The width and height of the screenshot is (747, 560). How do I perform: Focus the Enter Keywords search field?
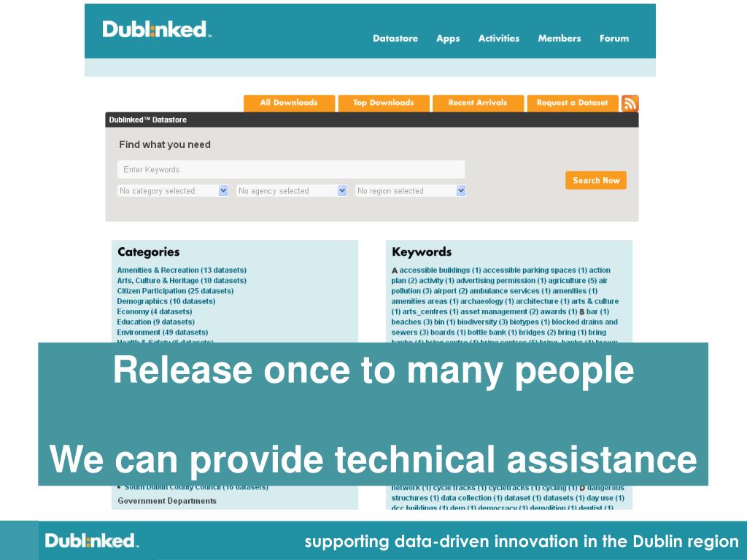pos(291,169)
